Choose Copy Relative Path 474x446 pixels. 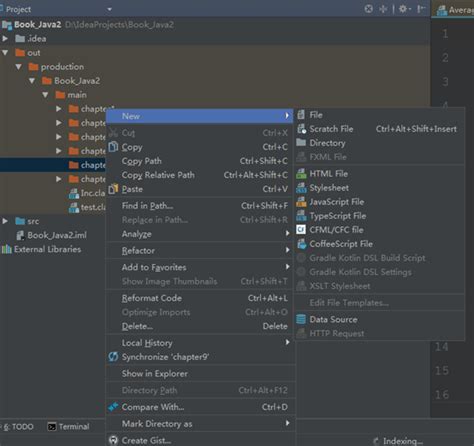200,175
